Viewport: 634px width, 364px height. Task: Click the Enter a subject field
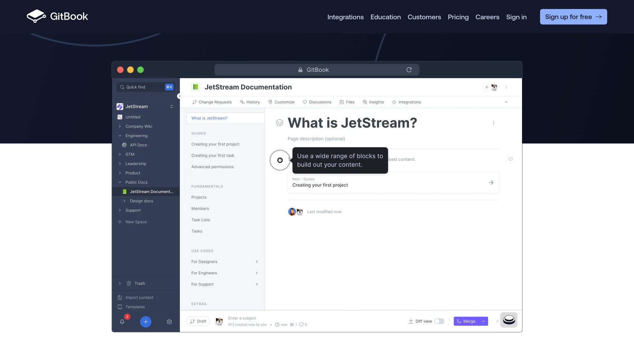(x=242, y=318)
